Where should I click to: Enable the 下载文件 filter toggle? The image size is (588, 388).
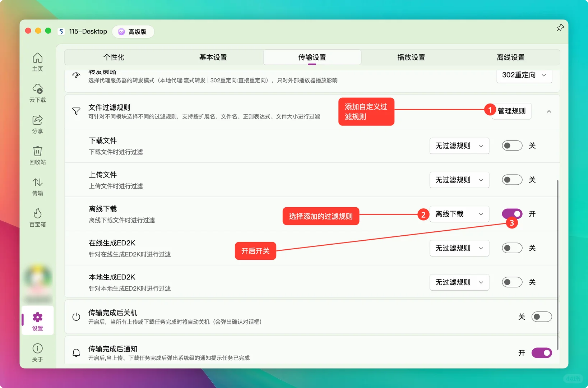tap(511, 145)
